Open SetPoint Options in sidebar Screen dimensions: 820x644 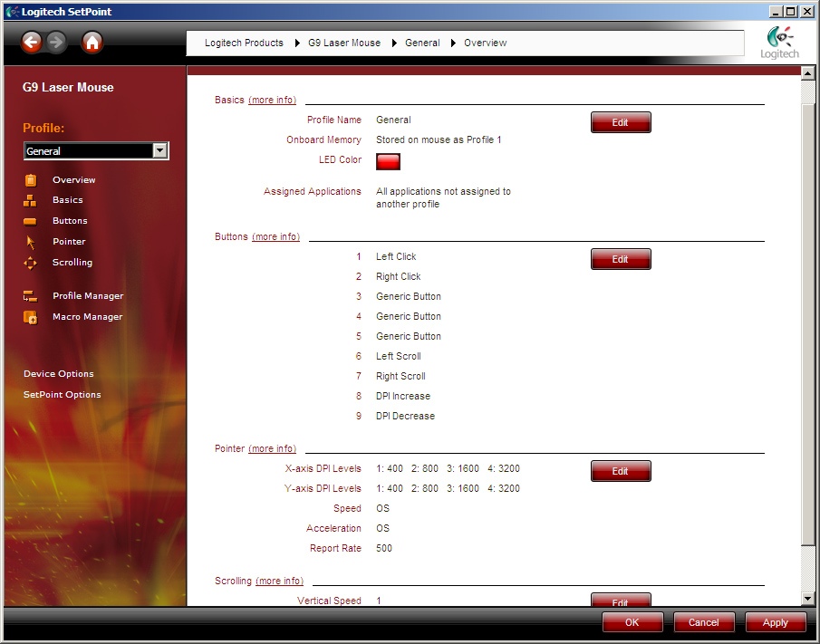click(x=63, y=395)
